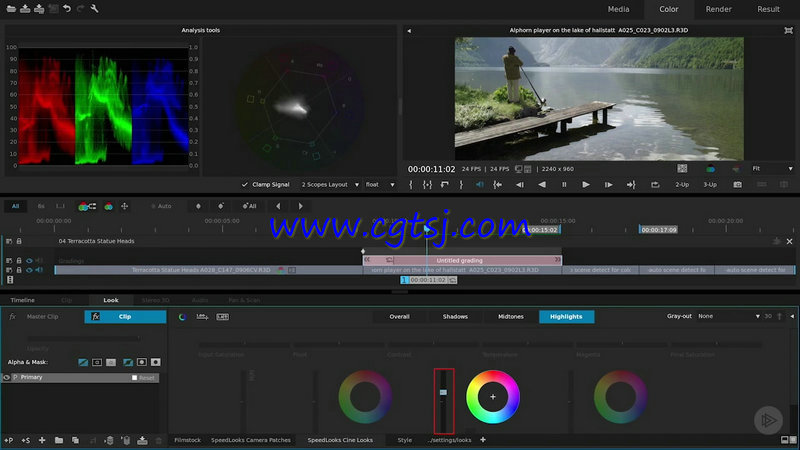This screenshot has height=450, width=800.
Task: Open the Result tab
Action: coord(768,9)
